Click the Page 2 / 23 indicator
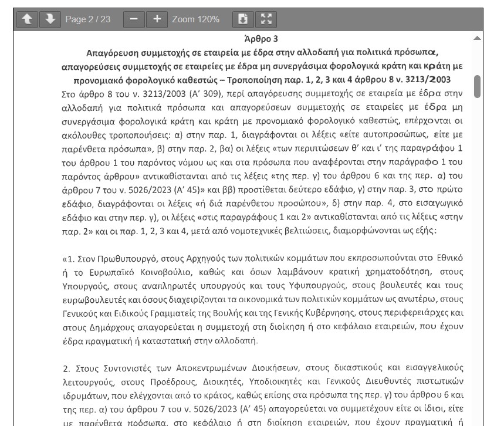 [88, 19]
